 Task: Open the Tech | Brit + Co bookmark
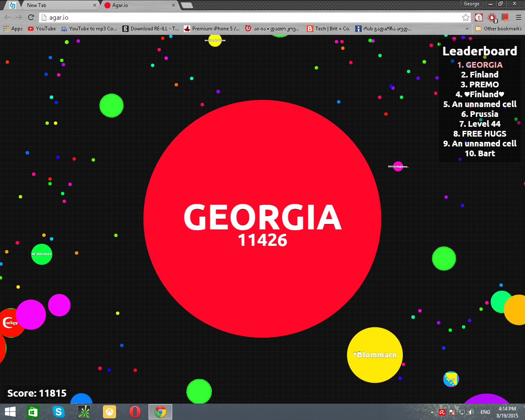[x=329, y=29]
